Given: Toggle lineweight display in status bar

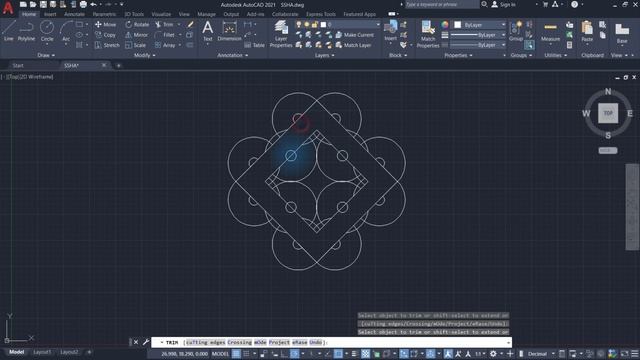Looking at the screenshot, I should click(354, 354).
